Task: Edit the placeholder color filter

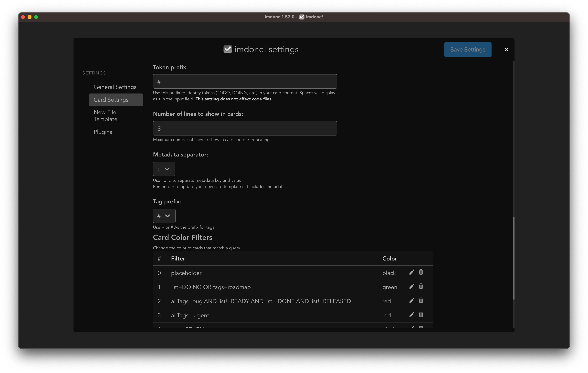Action: click(412, 272)
